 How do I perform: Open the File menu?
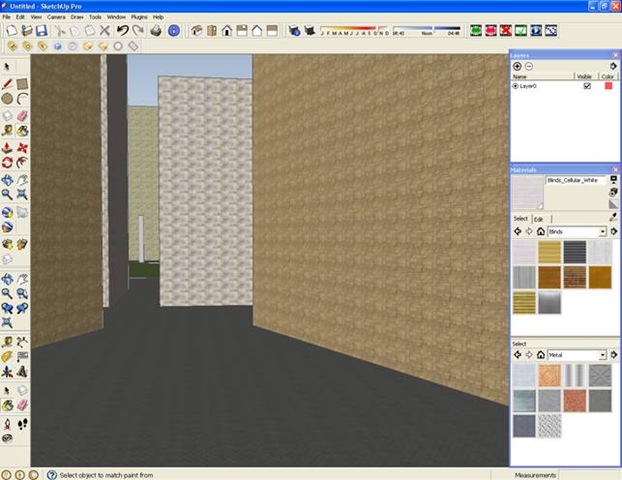6,17
